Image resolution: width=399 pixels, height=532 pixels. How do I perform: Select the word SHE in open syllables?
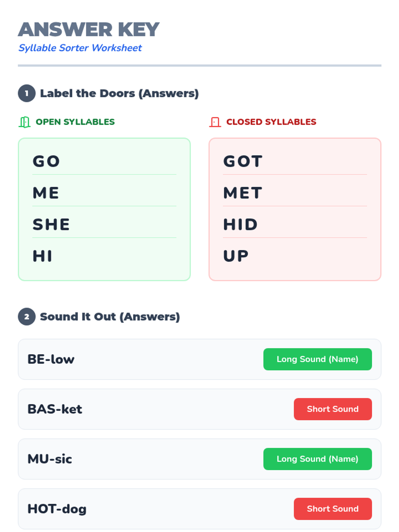(51, 225)
